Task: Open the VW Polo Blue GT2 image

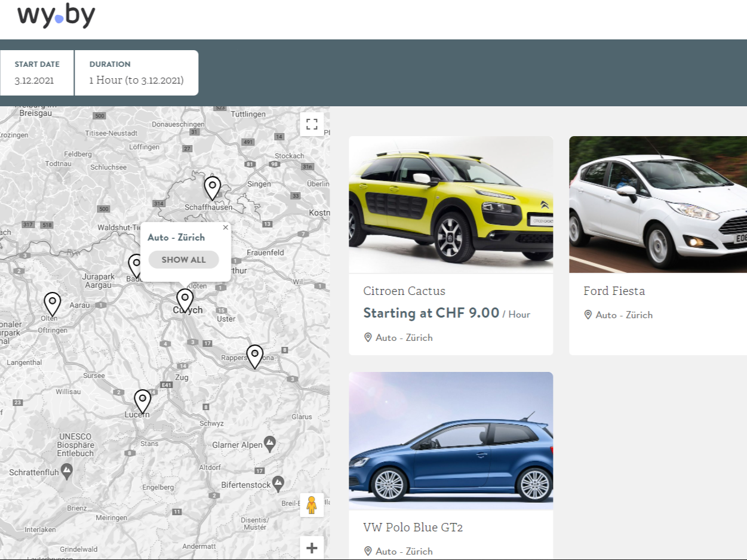Action: (x=451, y=441)
